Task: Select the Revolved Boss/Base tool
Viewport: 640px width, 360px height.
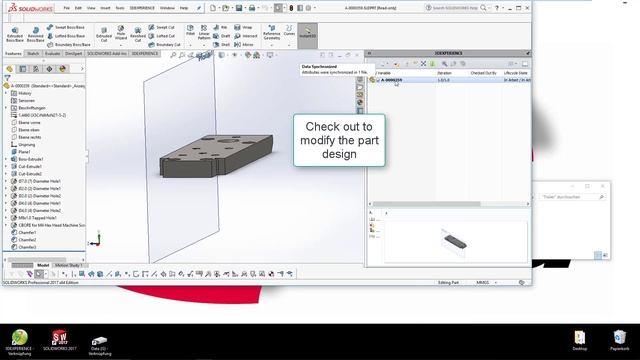Action: coord(36,35)
